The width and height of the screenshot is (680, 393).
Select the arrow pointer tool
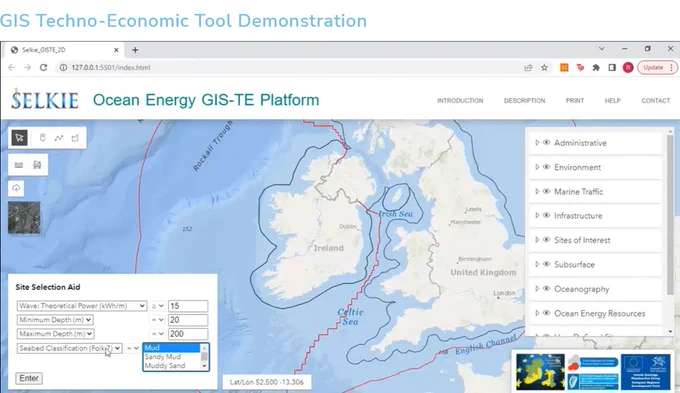[20, 138]
